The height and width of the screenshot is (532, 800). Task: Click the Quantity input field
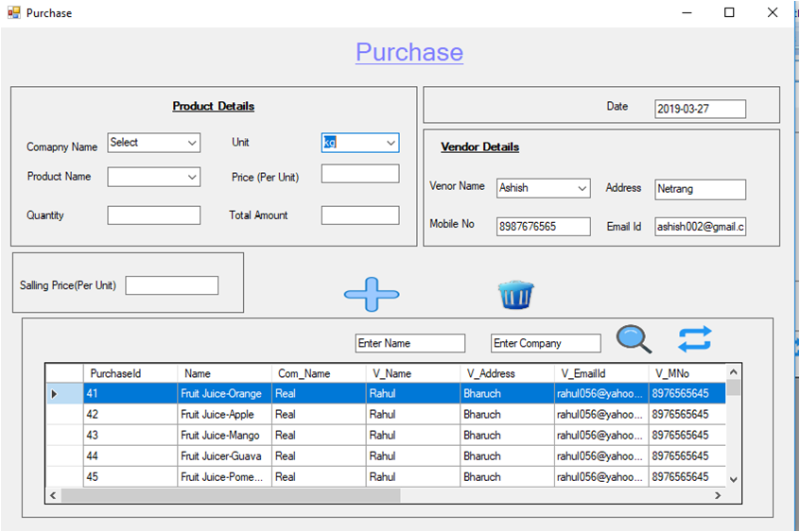pos(153,215)
